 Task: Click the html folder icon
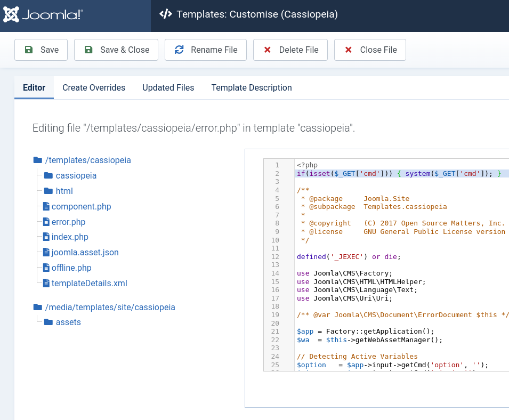click(x=49, y=191)
